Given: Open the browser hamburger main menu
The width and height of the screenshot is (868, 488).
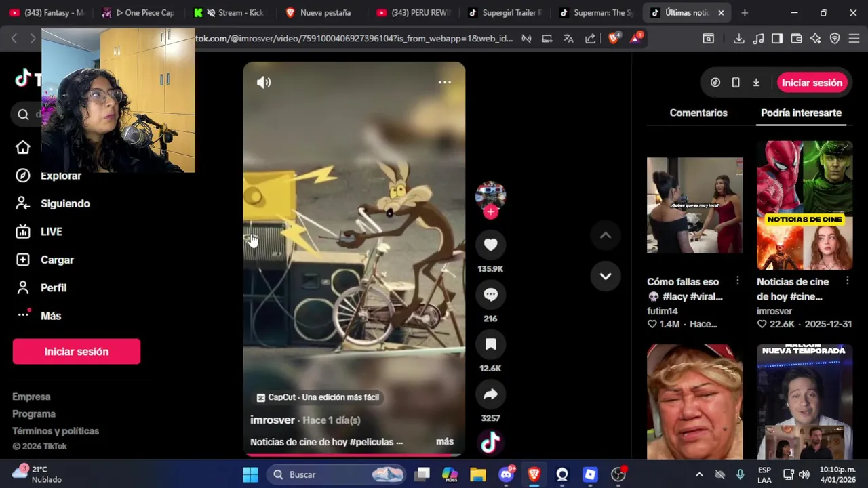Looking at the screenshot, I should point(854,39).
